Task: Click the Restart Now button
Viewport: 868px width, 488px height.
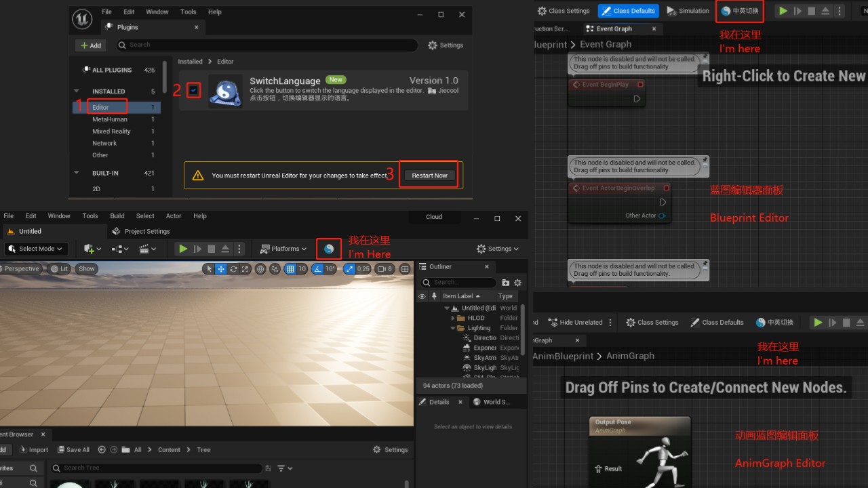Action: pyautogui.click(x=429, y=176)
